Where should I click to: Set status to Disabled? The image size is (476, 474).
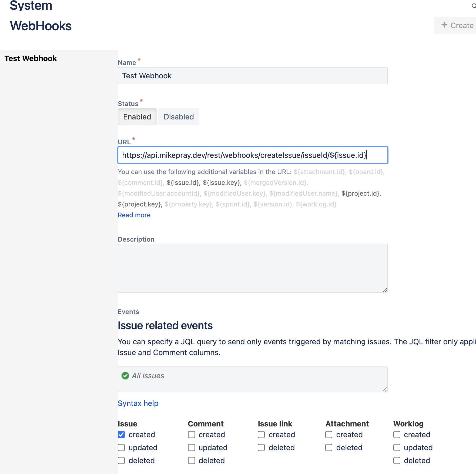click(x=179, y=117)
